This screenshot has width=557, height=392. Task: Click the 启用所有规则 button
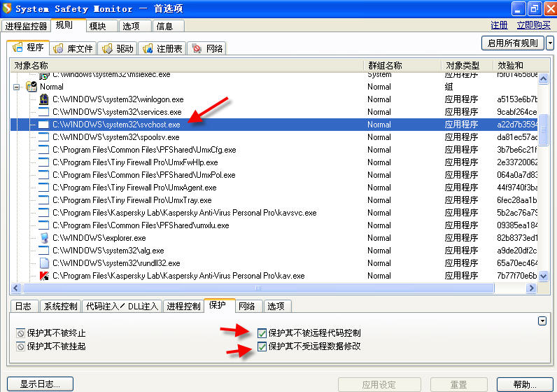coord(513,43)
